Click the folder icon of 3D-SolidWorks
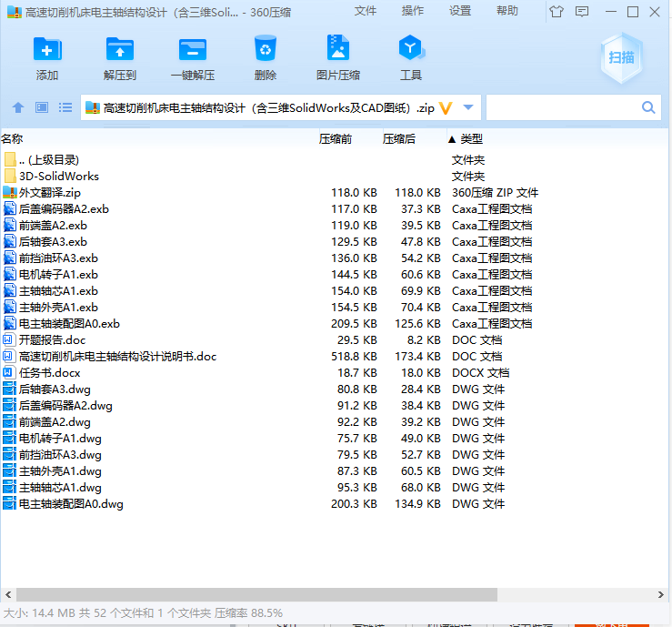 pyautogui.click(x=10, y=177)
